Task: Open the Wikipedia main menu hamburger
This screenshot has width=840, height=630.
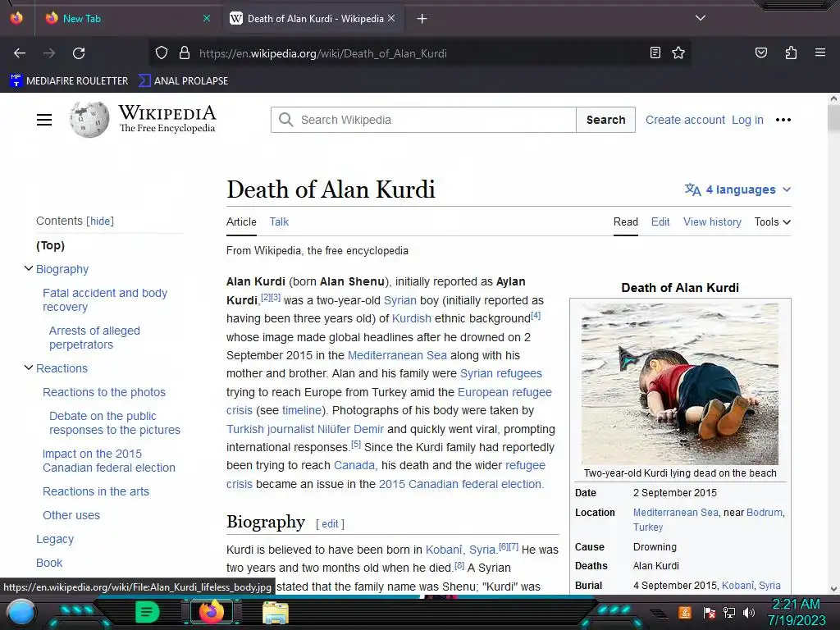Action: pos(44,120)
